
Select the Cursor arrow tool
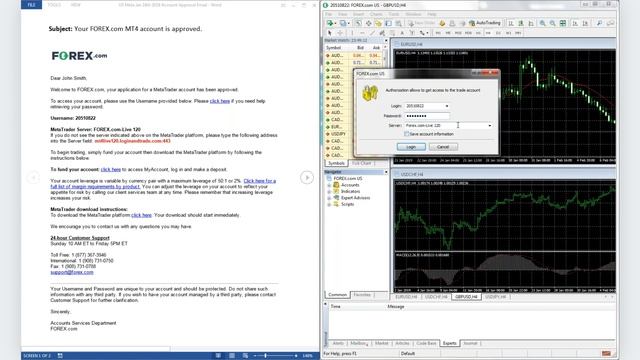point(330,33)
